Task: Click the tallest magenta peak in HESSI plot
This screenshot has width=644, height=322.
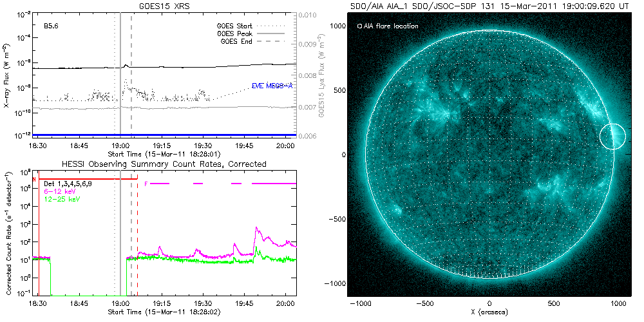Action: coord(257,228)
